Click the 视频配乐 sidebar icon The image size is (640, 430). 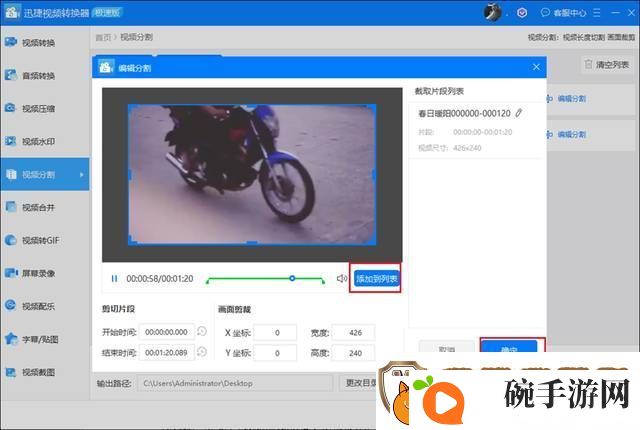(x=11, y=306)
